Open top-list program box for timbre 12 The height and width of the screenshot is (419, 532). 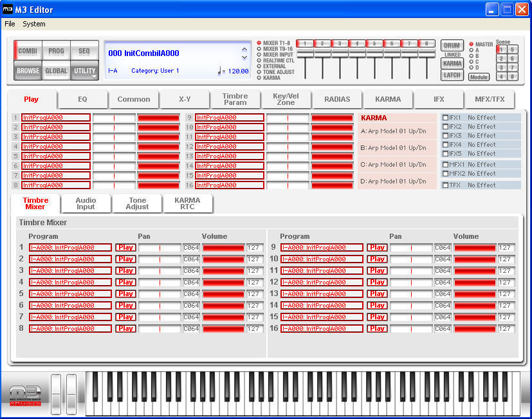[230, 147]
